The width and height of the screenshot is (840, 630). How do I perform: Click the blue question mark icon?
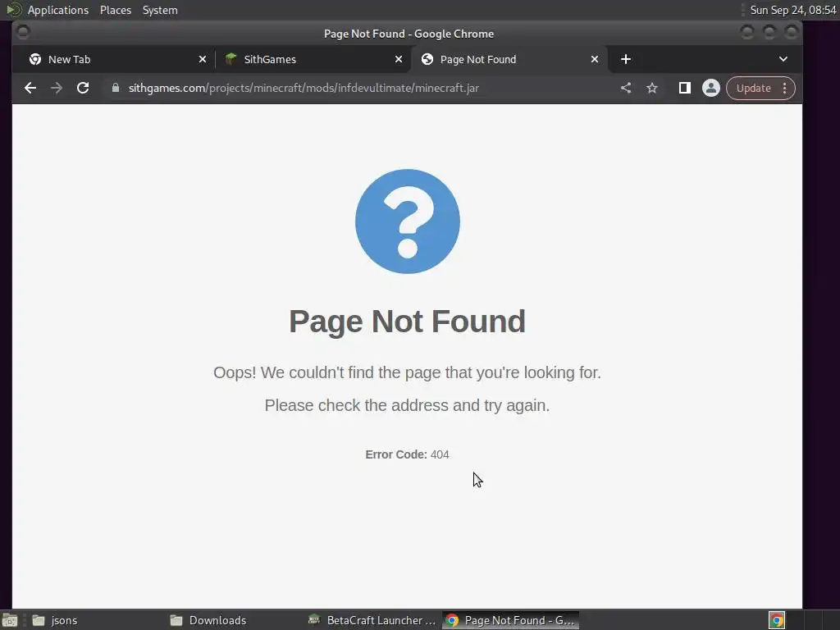coord(407,221)
